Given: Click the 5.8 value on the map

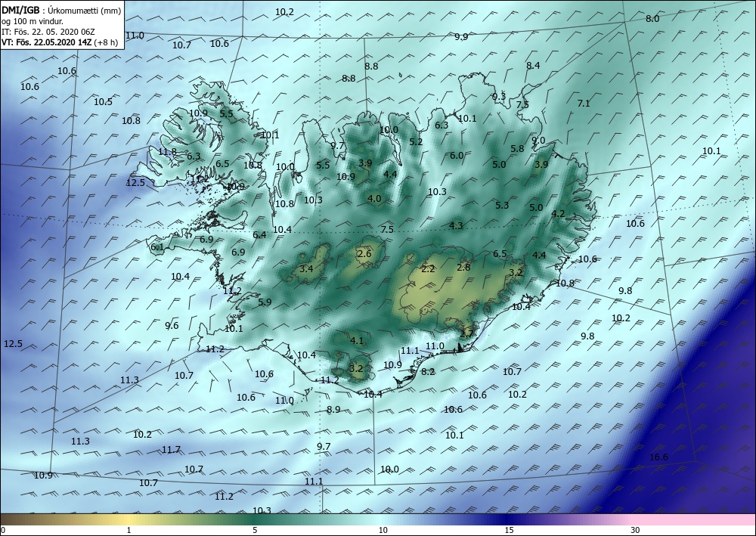Looking at the screenshot, I should [517, 149].
